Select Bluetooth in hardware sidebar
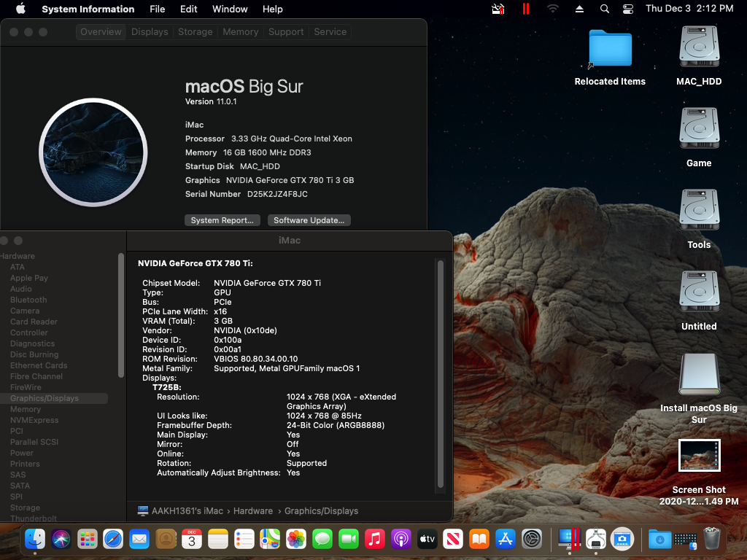The height and width of the screenshot is (560, 747). (28, 300)
